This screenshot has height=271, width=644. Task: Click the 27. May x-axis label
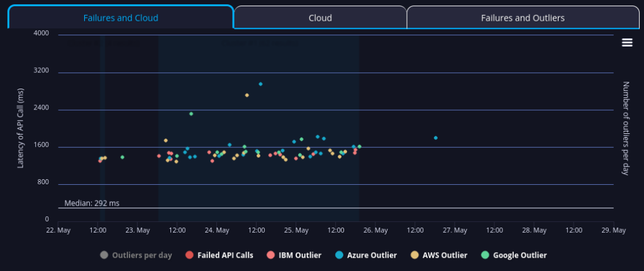point(455,230)
